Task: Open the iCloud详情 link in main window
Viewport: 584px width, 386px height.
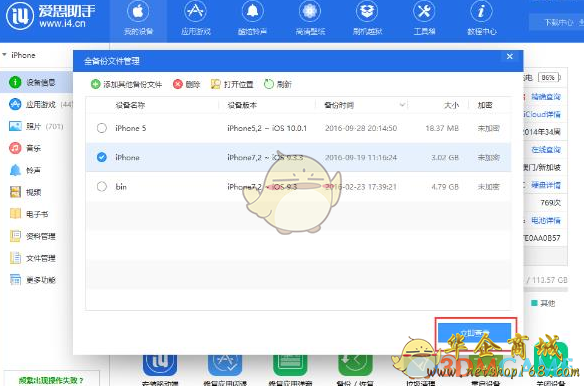Action: pyautogui.click(x=542, y=114)
